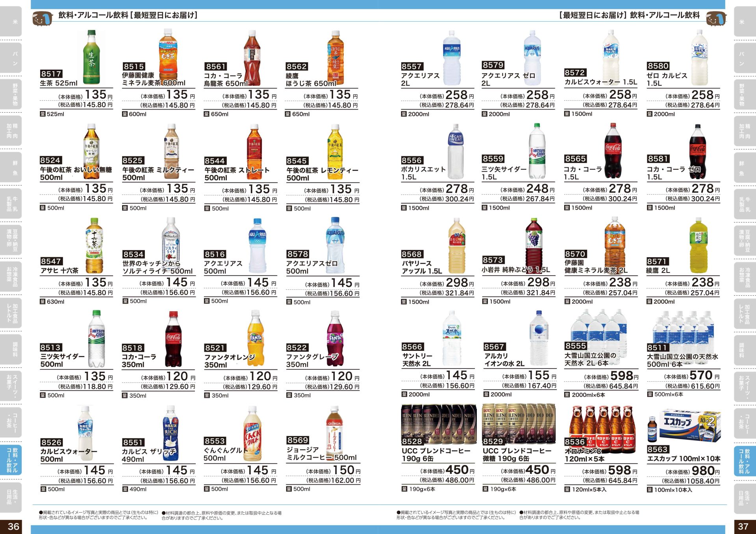Screen dimensions: 756x534
Task: Choose the 綾鷹 ほうじ茶 650ml bottle
Action: (x=335, y=57)
